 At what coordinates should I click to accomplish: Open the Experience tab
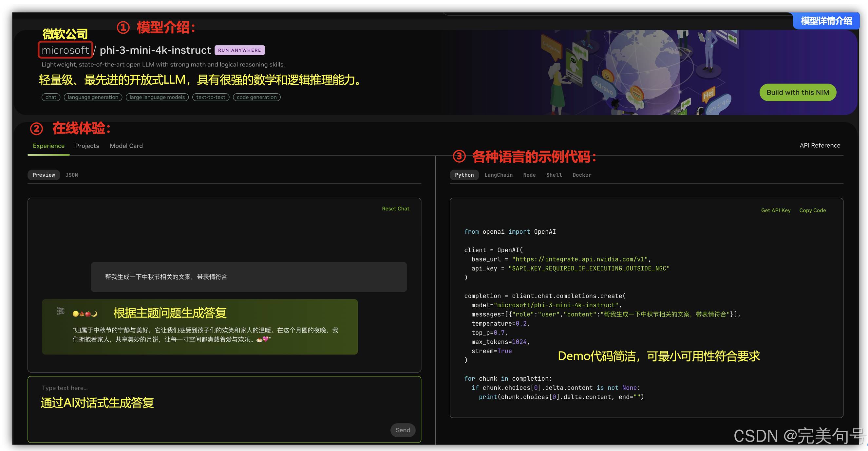[x=48, y=146]
